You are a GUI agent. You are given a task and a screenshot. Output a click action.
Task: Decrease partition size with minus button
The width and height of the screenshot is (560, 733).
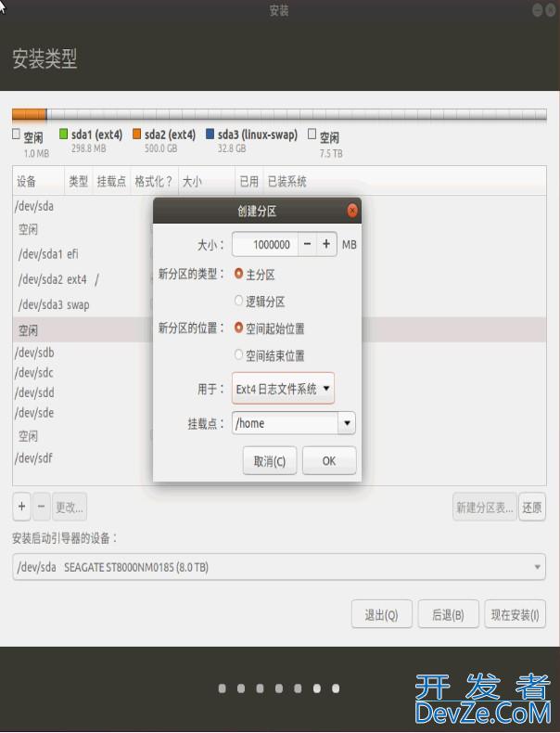point(307,244)
